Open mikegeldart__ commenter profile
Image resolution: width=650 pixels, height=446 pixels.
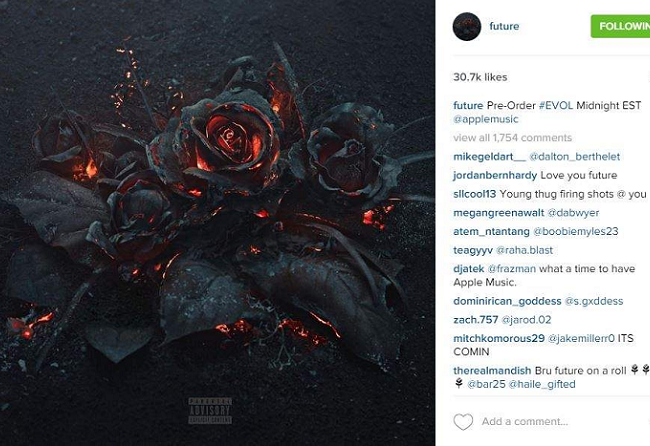coord(489,157)
